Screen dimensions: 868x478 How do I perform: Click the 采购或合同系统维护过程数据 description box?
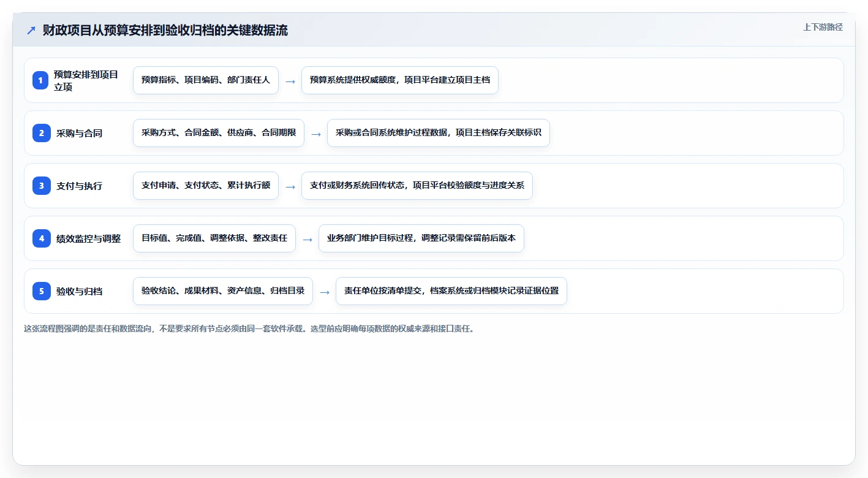439,133
